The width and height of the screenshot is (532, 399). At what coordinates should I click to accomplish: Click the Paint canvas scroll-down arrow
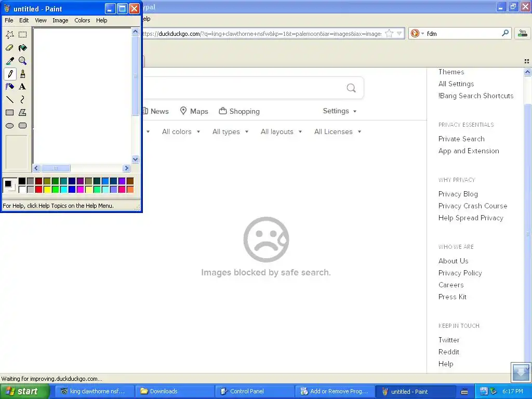136,159
